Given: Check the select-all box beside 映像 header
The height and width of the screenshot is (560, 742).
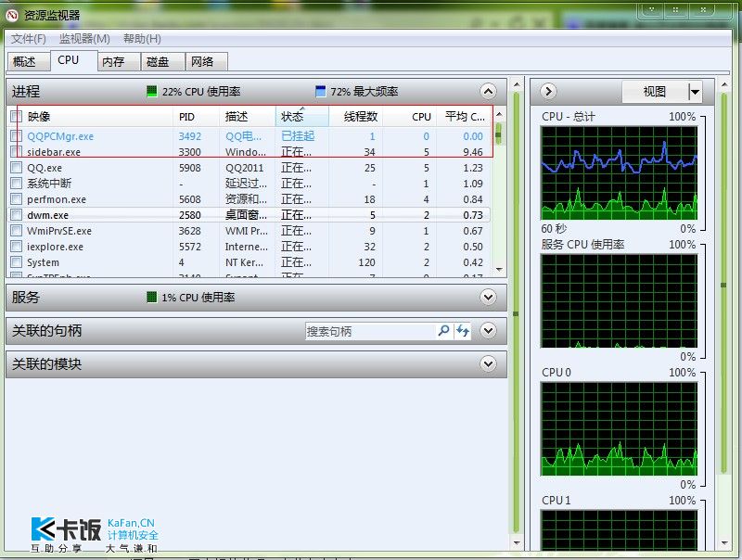Looking at the screenshot, I should click(17, 116).
